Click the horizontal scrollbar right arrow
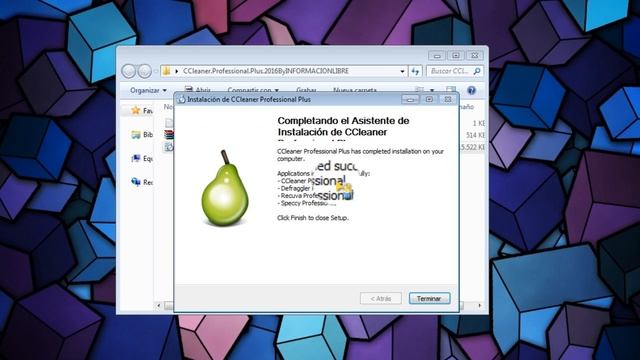This screenshot has width=640, height=360. [x=480, y=305]
